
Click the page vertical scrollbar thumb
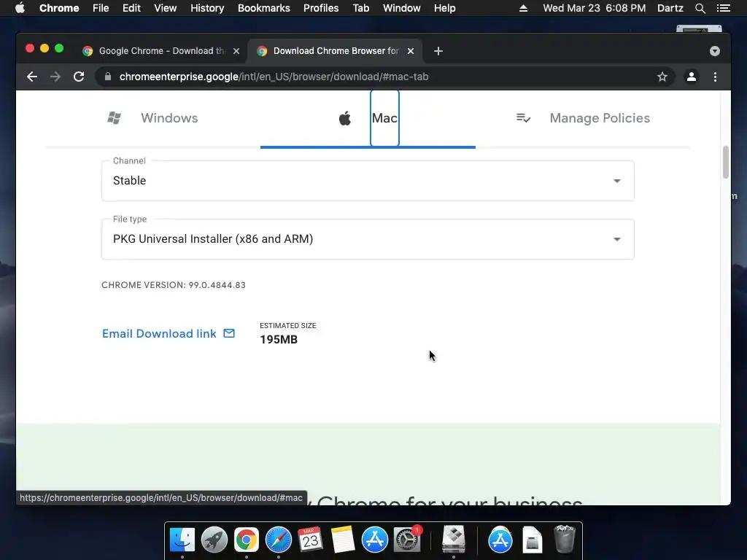(x=726, y=162)
